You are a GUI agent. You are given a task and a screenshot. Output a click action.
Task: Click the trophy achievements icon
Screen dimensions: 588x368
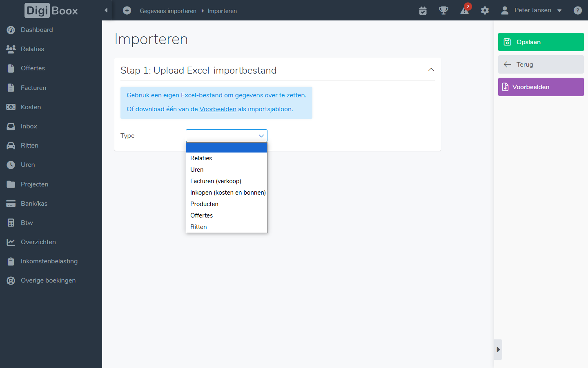(x=443, y=11)
